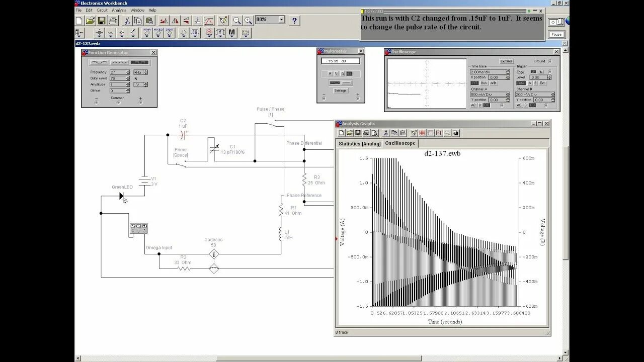Set multimeter to voltmeter V mode
644x362 pixels.
337,73
